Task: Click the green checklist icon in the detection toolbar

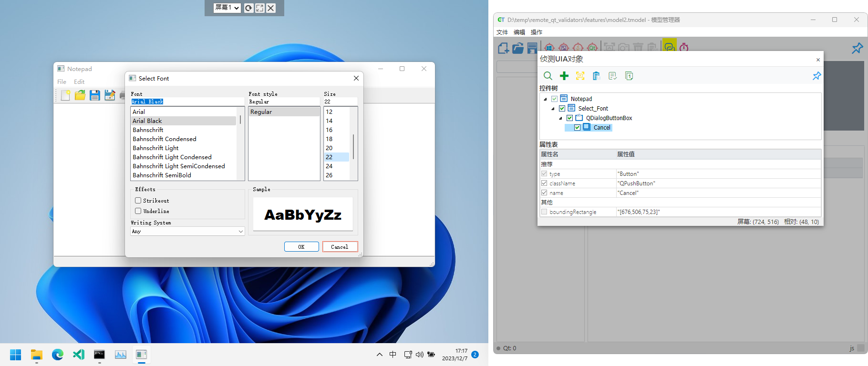Action: tap(613, 76)
